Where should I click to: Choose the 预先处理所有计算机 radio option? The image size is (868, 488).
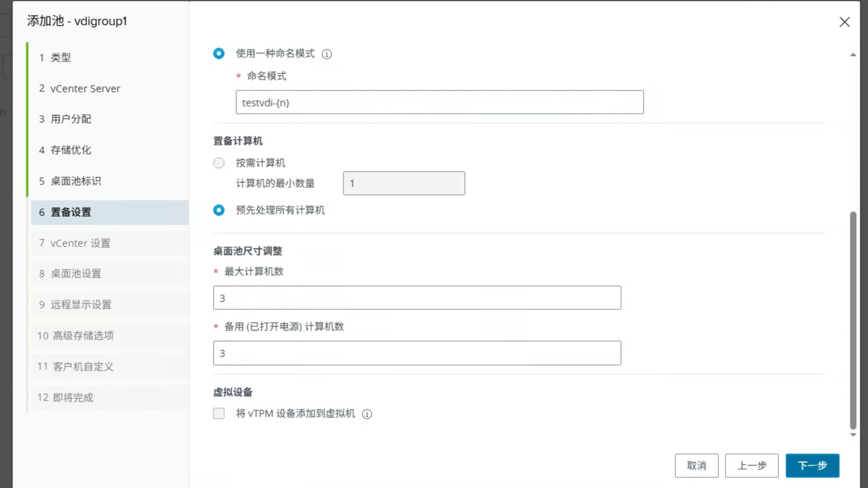point(219,210)
